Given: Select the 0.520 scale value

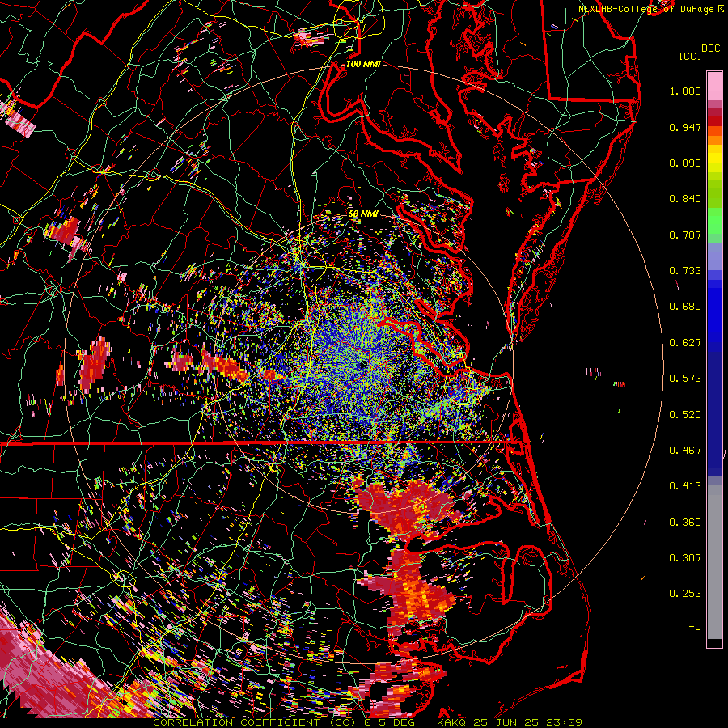Looking at the screenshot, I should pos(685,415).
